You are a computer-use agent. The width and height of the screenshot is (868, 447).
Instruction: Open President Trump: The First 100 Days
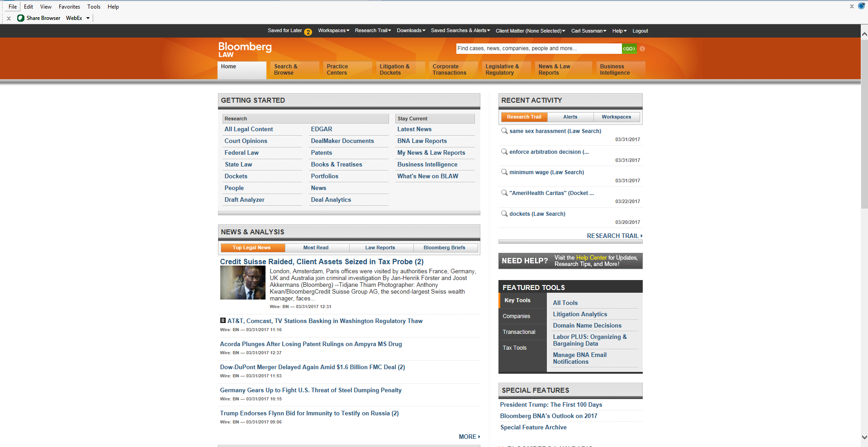pyautogui.click(x=551, y=404)
